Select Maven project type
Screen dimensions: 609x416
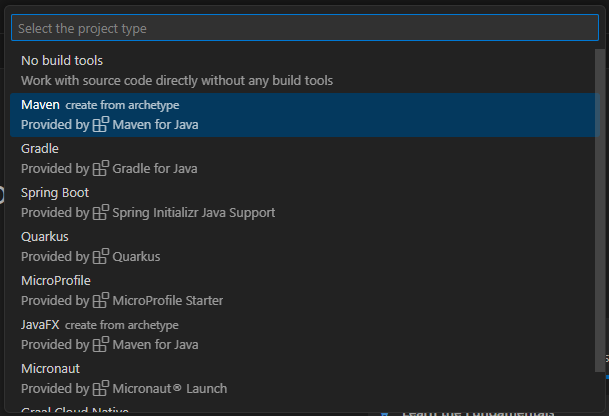(x=40, y=104)
